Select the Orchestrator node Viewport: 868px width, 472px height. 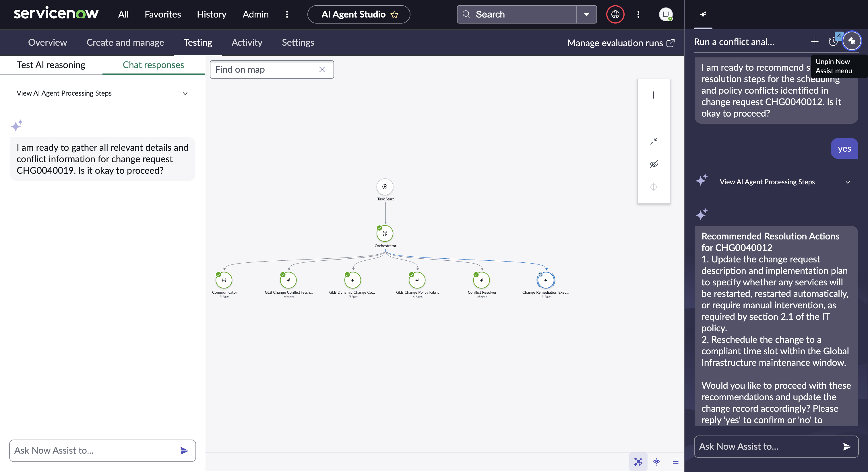(x=385, y=233)
